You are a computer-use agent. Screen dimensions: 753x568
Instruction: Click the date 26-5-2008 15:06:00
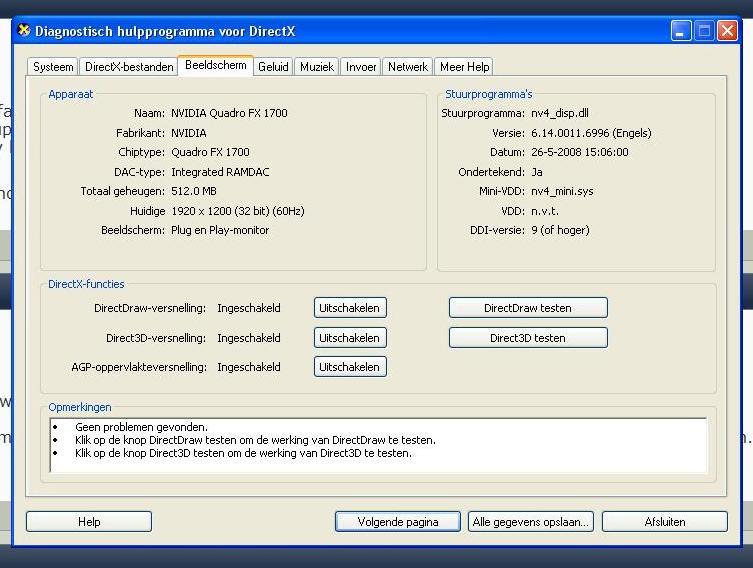point(580,152)
